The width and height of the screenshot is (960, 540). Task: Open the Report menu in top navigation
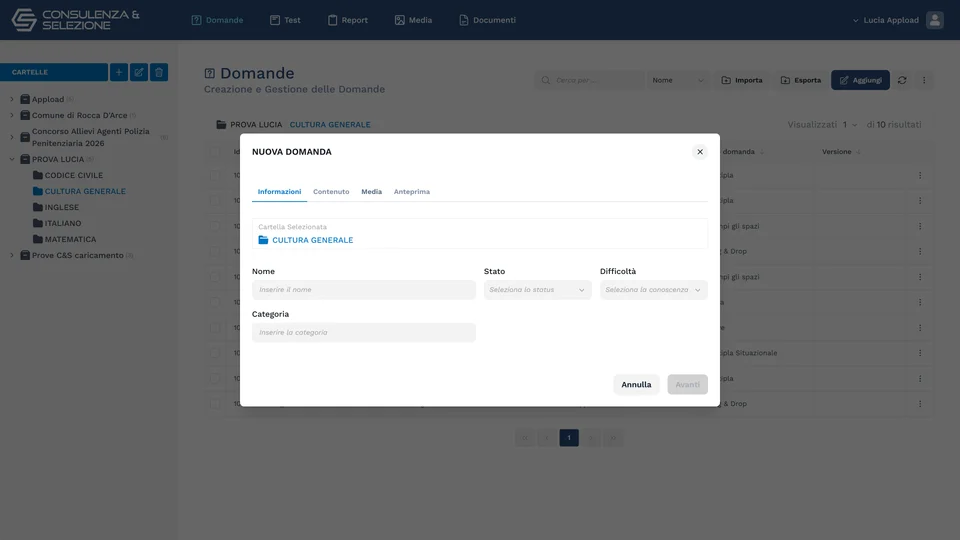(x=348, y=20)
